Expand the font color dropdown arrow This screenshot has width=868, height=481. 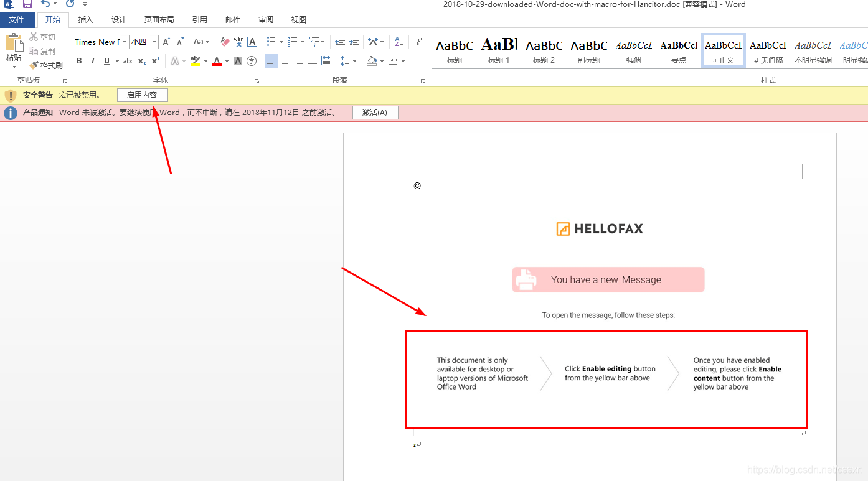pos(227,61)
